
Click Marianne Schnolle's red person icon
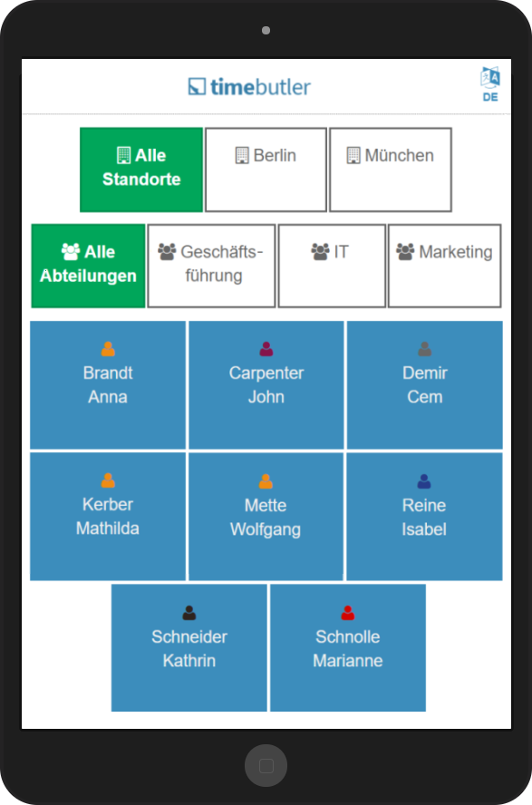point(348,613)
